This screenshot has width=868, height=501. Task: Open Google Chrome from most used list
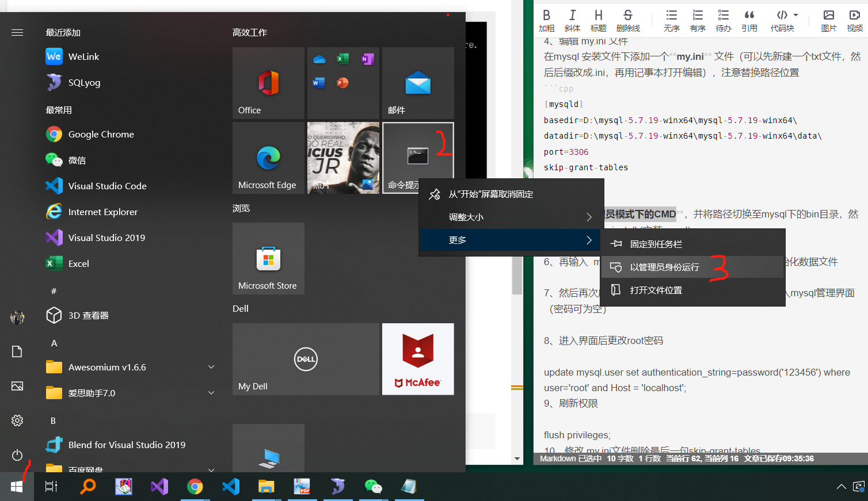click(x=130, y=134)
